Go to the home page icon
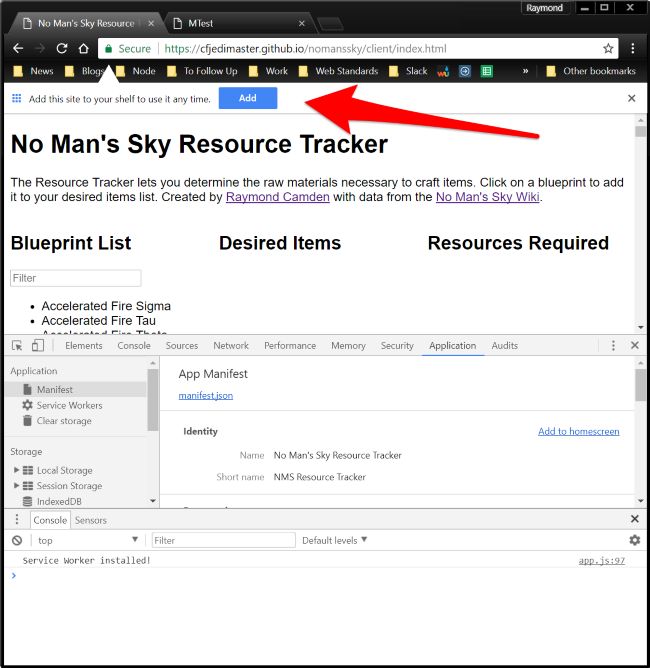 click(x=84, y=49)
